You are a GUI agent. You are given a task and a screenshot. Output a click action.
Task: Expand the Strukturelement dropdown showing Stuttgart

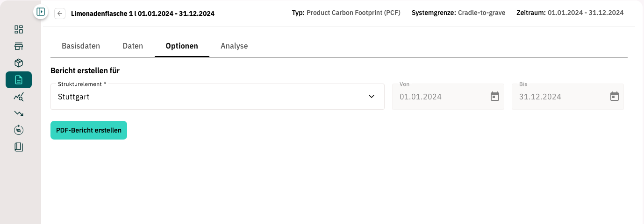(217, 97)
